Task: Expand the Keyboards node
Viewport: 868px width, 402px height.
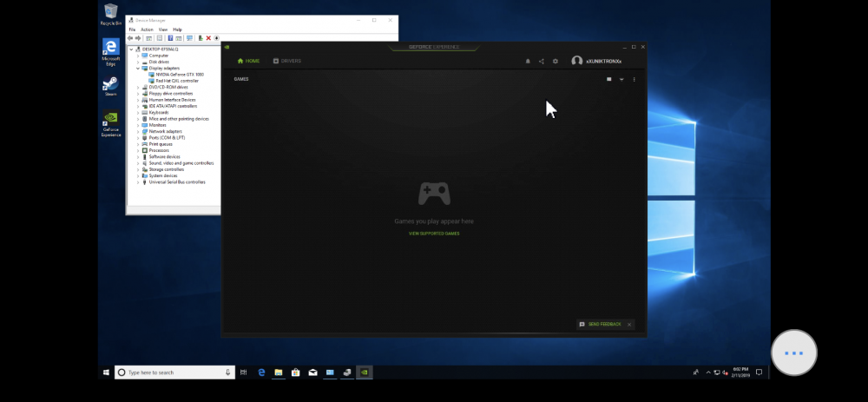Action: pyautogui.click(x=138, y=112)
